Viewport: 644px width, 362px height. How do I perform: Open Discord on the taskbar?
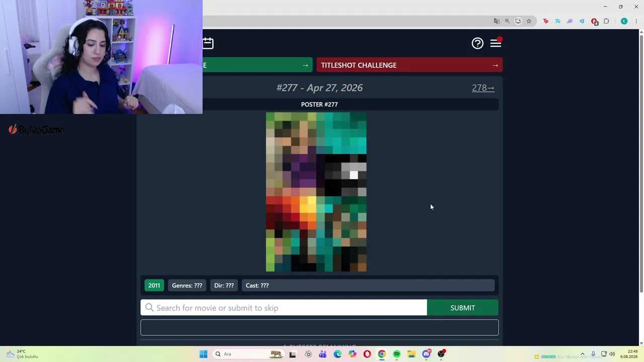[x=427, y=354]
